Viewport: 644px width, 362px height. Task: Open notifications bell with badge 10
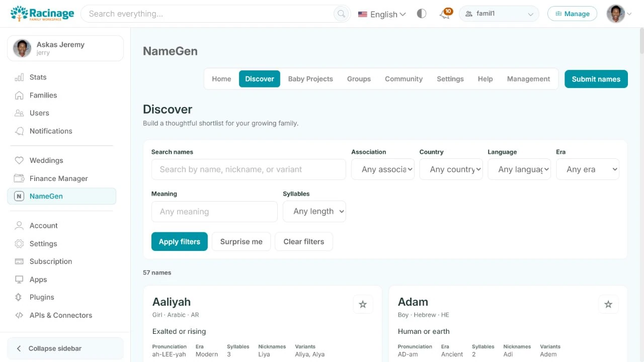tap(445, 14)
